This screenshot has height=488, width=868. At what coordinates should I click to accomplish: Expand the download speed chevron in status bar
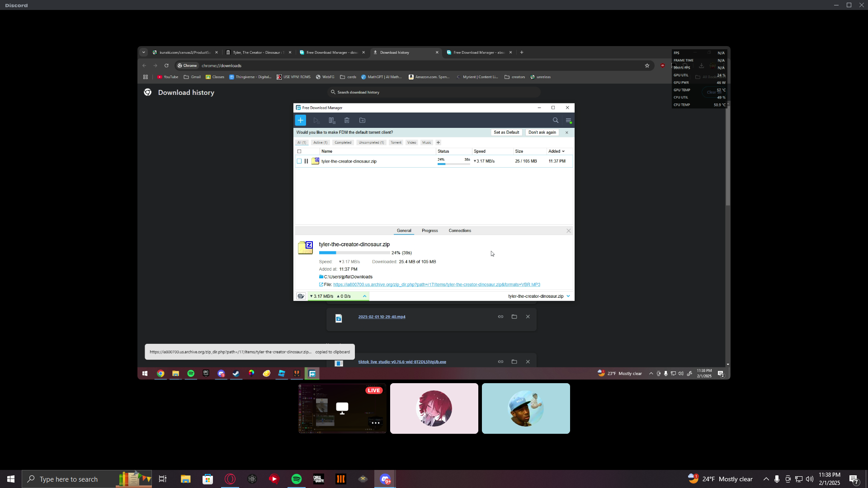[364, 296]
